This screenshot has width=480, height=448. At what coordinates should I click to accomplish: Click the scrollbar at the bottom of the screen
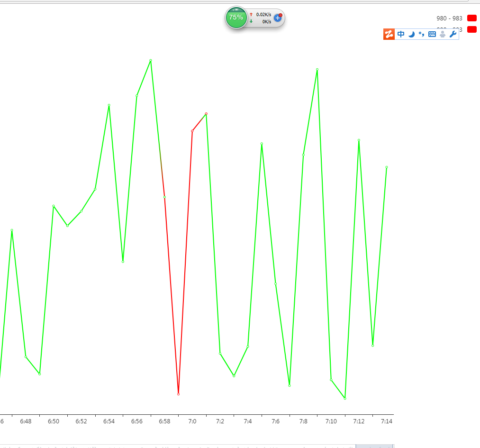pos(374,446)
